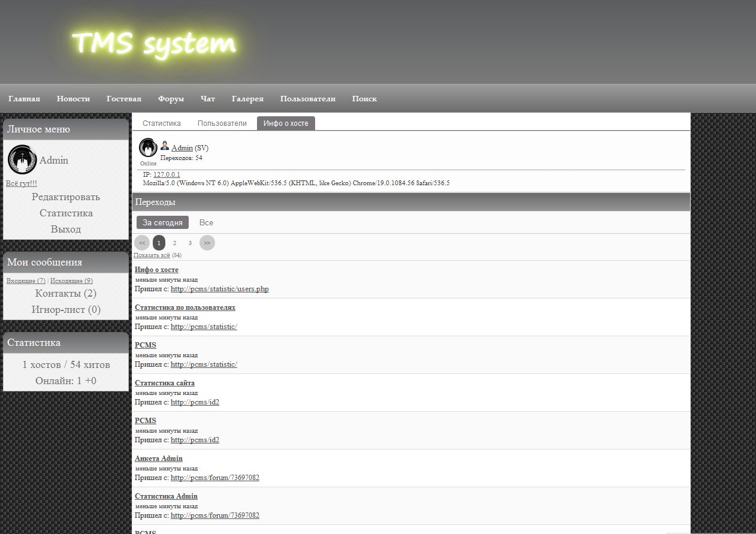This screenshot has height=534, width=756.
Task: Open Контакты (2)
Action: (66, 293)
